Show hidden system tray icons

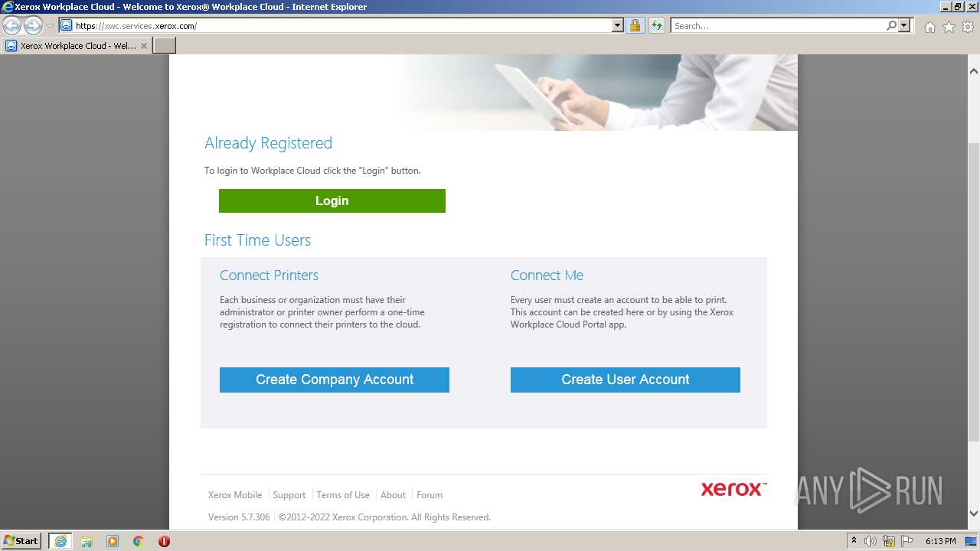coord(854,541)
